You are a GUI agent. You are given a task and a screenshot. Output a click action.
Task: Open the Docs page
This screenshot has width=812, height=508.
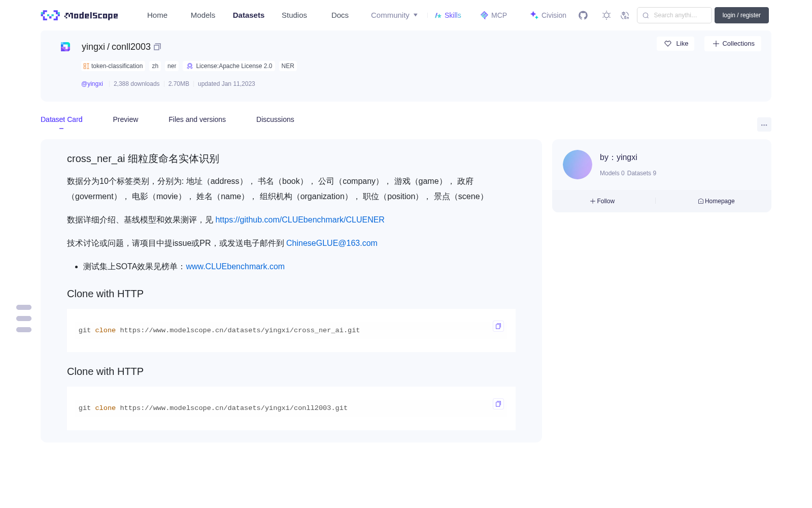pyautogui.click(x=340, y=15)
